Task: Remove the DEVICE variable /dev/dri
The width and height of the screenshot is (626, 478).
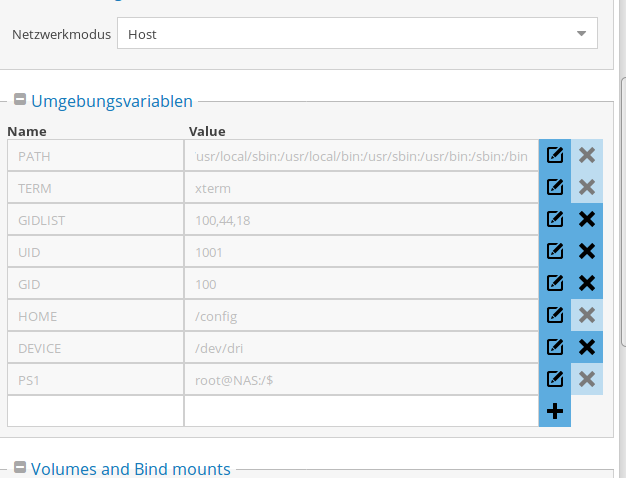Action: pos(586,347)
